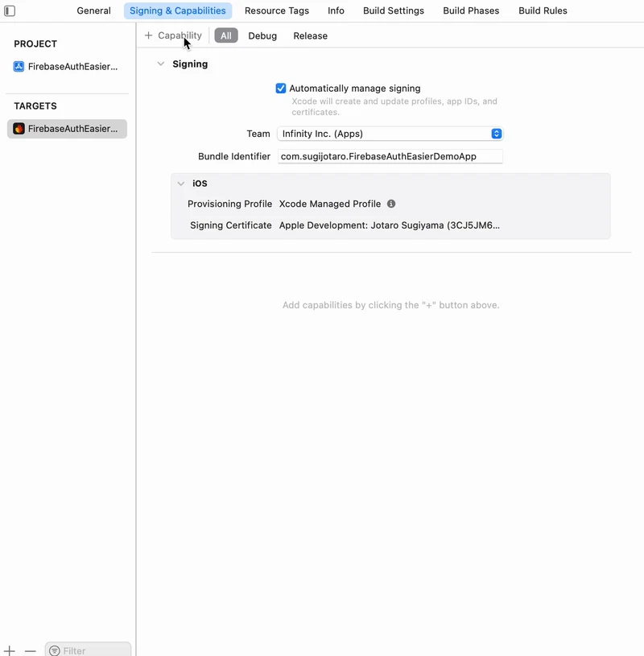The height and width of the screenshot is (656, 644).
Task: Add a new Capability
Action: 173,35
